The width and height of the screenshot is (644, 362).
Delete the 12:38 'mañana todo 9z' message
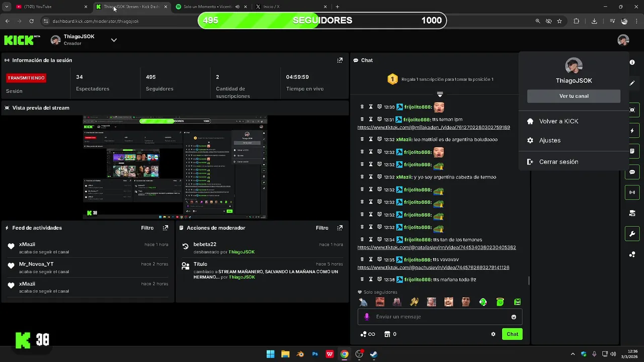(x=362, y=279)
